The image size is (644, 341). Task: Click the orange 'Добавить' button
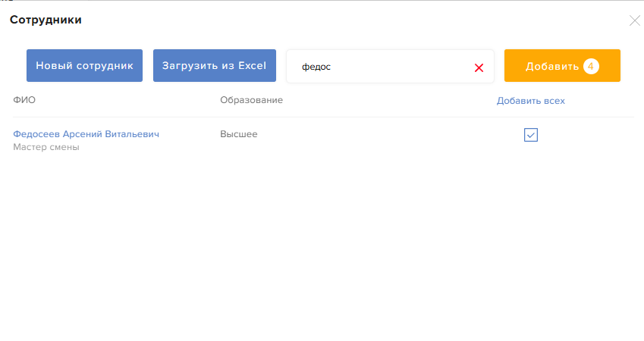(562, 66)
